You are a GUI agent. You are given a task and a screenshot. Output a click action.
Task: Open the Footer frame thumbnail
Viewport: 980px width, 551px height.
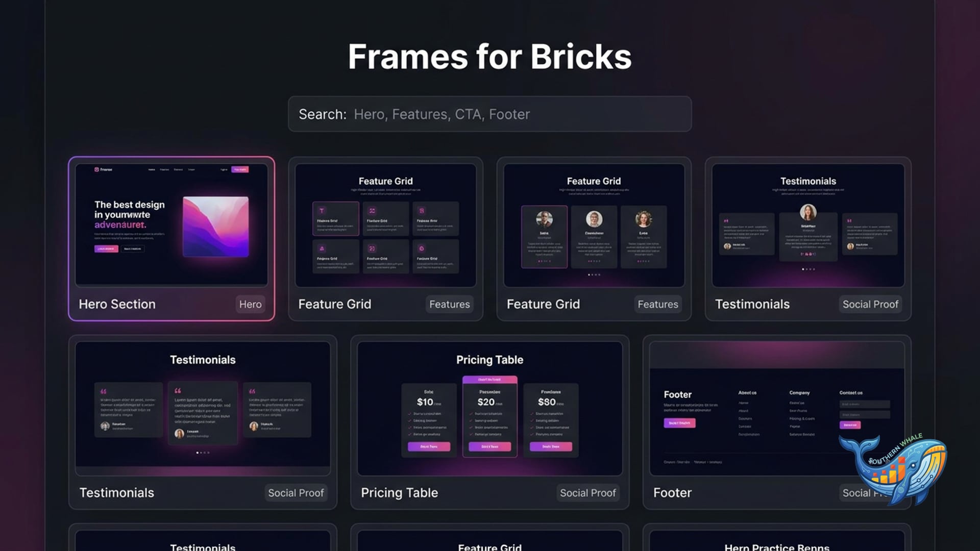776,408
